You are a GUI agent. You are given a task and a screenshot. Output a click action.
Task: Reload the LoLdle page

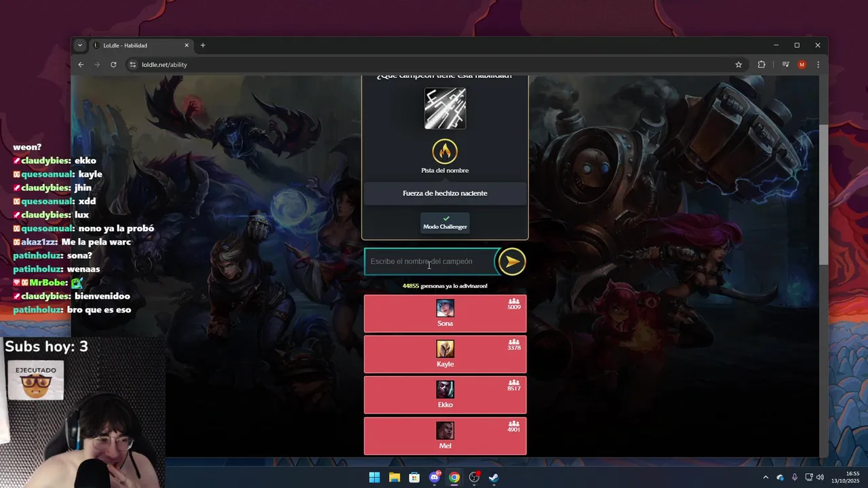pos(113,64)
